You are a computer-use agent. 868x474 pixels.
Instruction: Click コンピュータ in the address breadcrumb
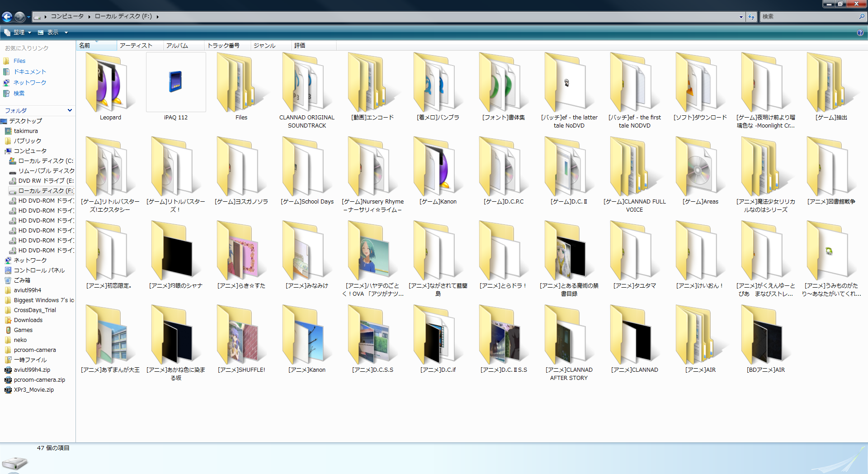[x=67, y=16]
